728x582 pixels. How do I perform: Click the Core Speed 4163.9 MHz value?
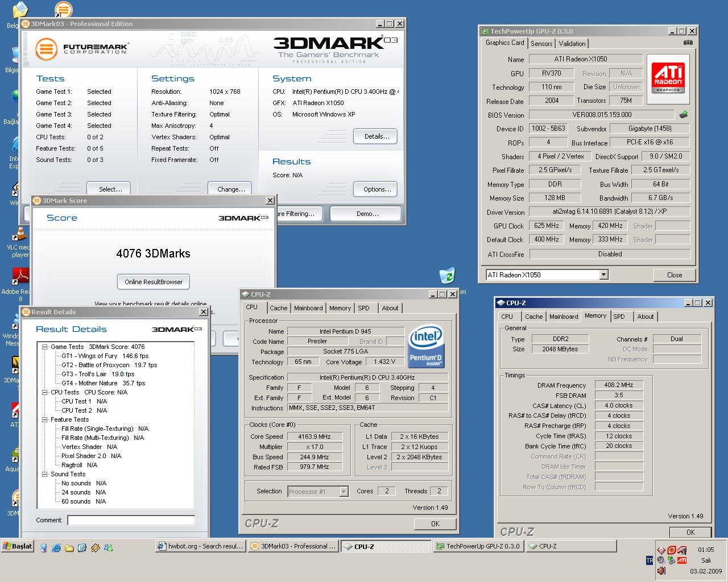pyautogui.click(x=314, y=436)
